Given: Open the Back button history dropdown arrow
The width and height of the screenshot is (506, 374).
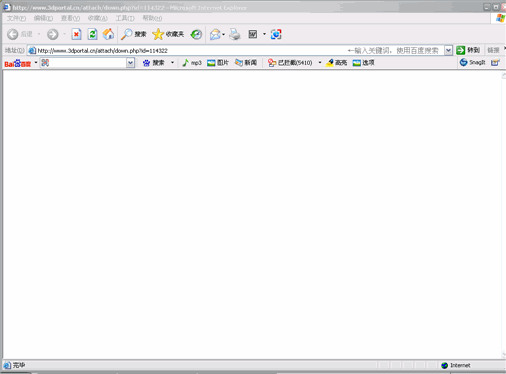Looking at the screenshot, I should pos(39,34).
